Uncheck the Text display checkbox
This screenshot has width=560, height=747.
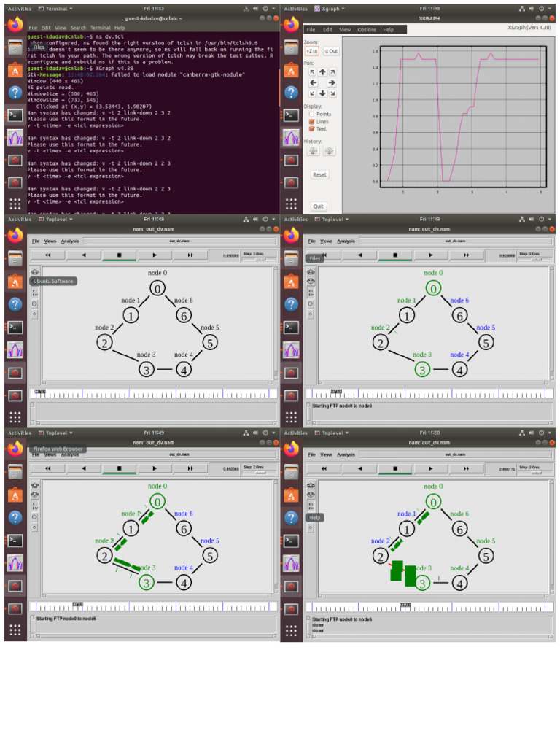tap(312, 129)
